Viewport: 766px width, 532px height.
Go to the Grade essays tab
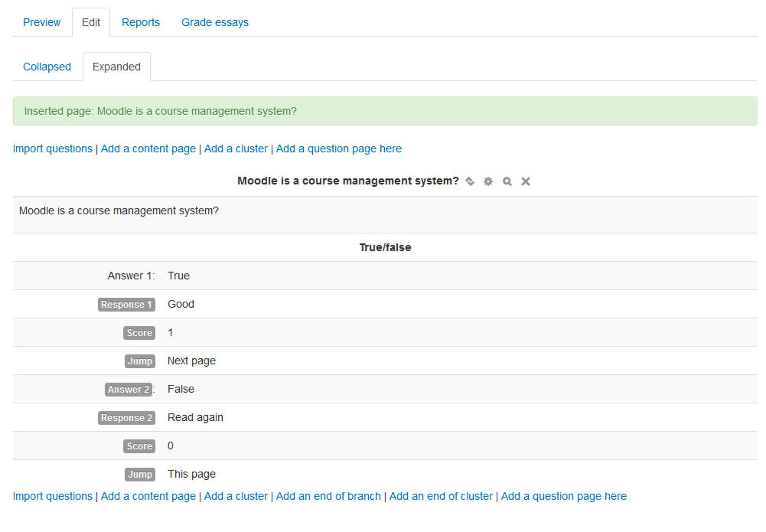click(215, 22)
